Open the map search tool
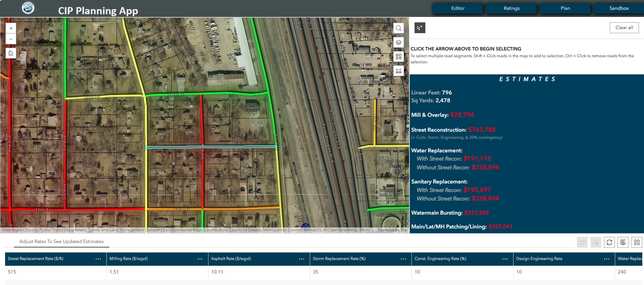Viewport: 644px width, 285px height. coord(399,28)
